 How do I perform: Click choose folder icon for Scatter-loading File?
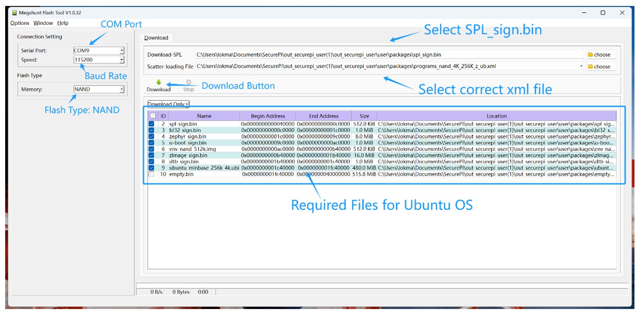[x=590, y=67]
